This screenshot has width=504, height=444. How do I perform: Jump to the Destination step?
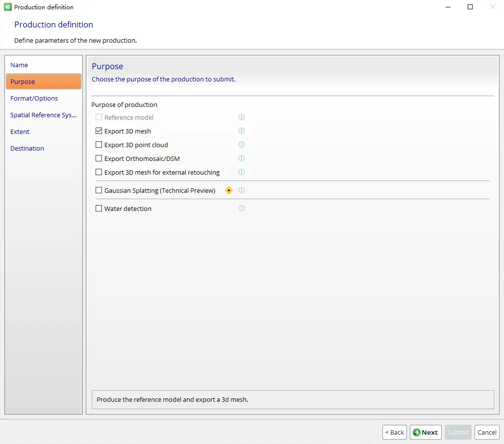pos(44,149)
